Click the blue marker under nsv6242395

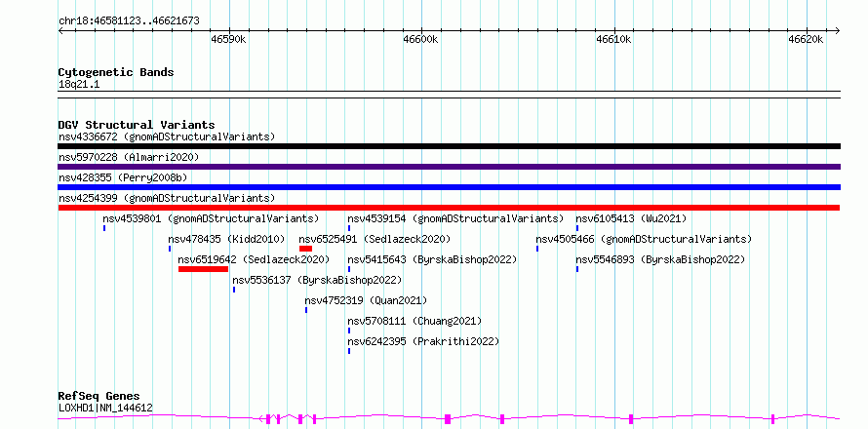[349, 351]
